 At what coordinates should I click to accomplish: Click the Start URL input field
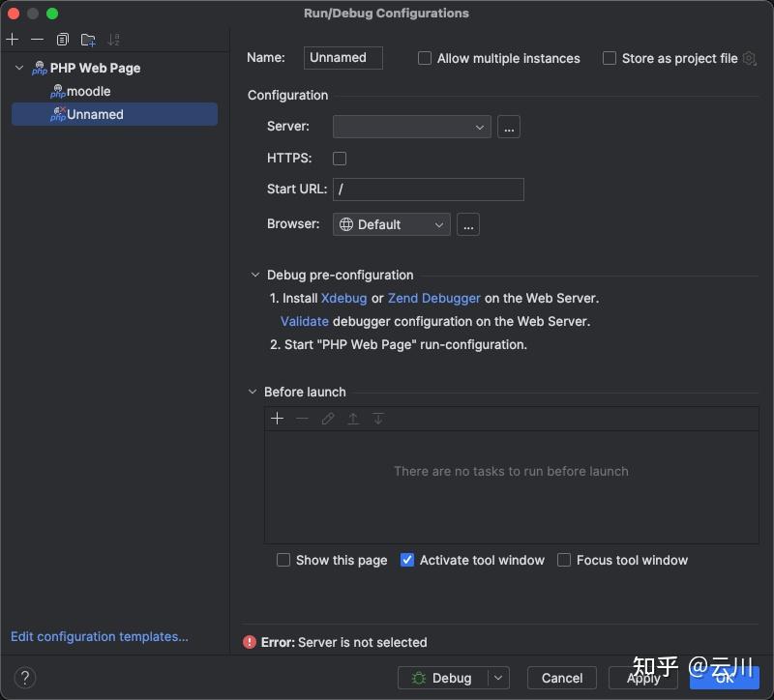428,190
